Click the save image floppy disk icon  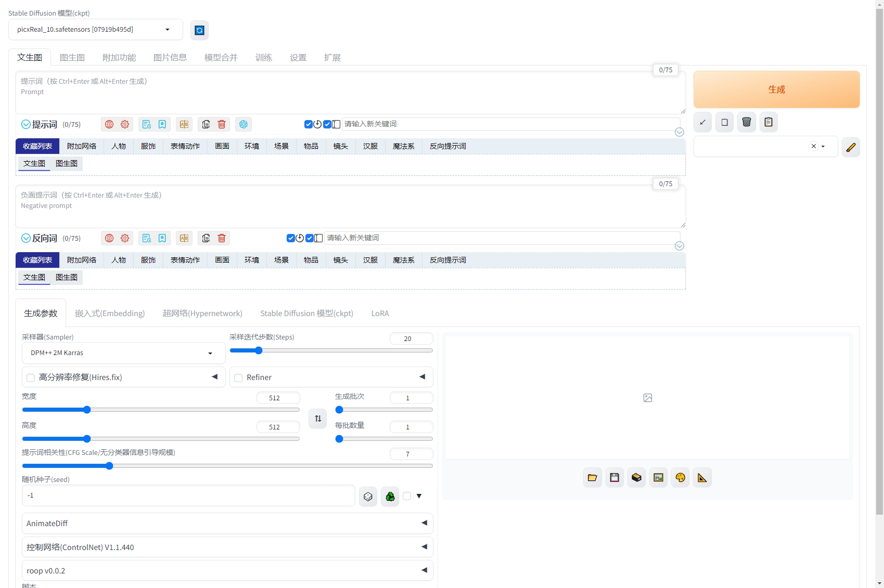614,478
